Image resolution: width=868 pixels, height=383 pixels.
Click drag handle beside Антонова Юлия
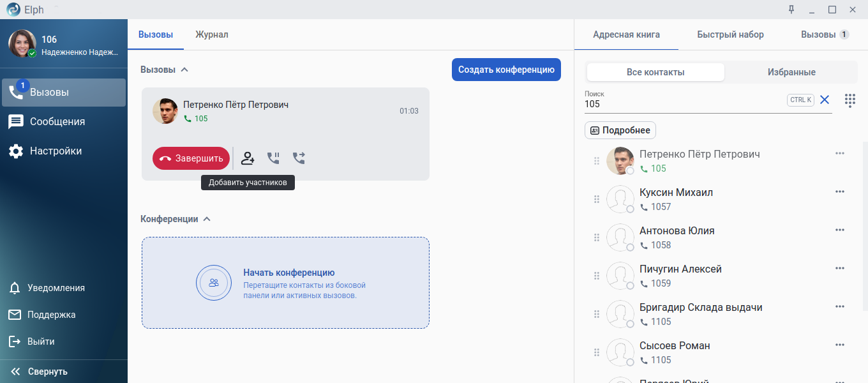597,237
